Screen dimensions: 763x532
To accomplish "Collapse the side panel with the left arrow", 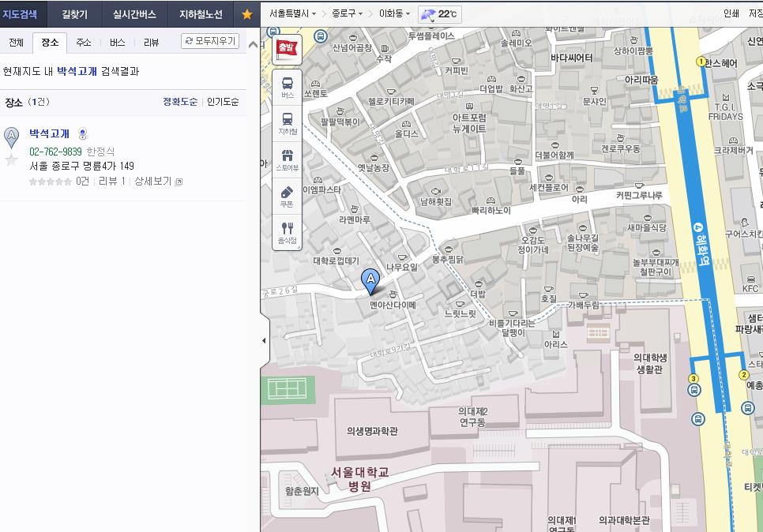I will click(x=264, y=340).
